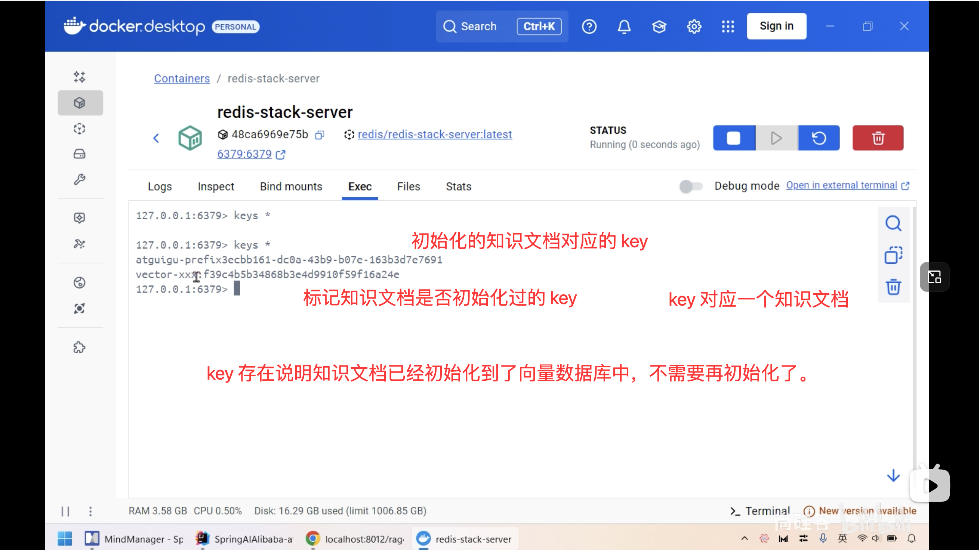
Task: Open Docker Desktop settings gear
Action: (694, 26)
